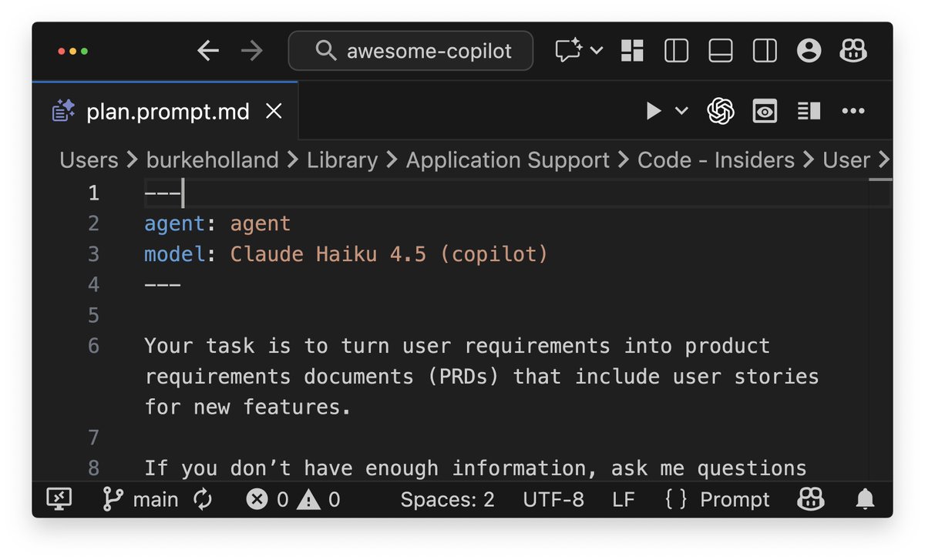Open notifications bell in status bar

[x=866, y=500]
